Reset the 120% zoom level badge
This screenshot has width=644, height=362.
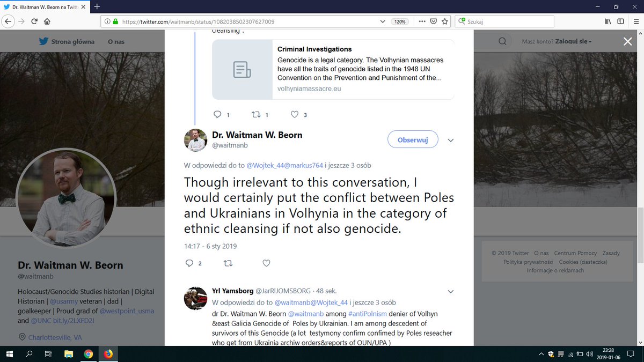click(x=400, y=21)
